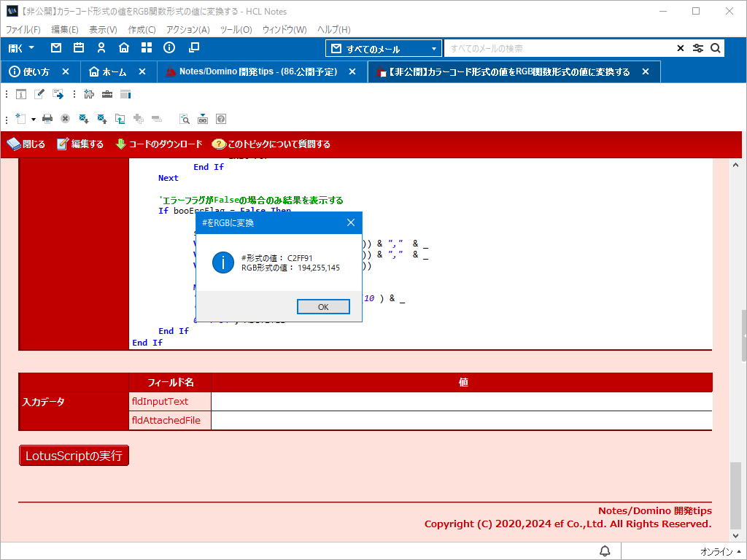Click the workspace grid icon

[x=147, y=48]
